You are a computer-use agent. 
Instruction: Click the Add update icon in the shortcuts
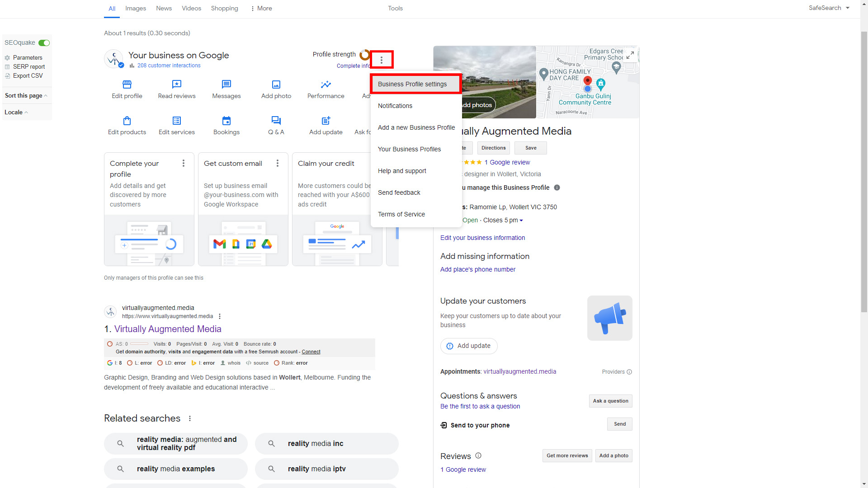tap(326, 121)
